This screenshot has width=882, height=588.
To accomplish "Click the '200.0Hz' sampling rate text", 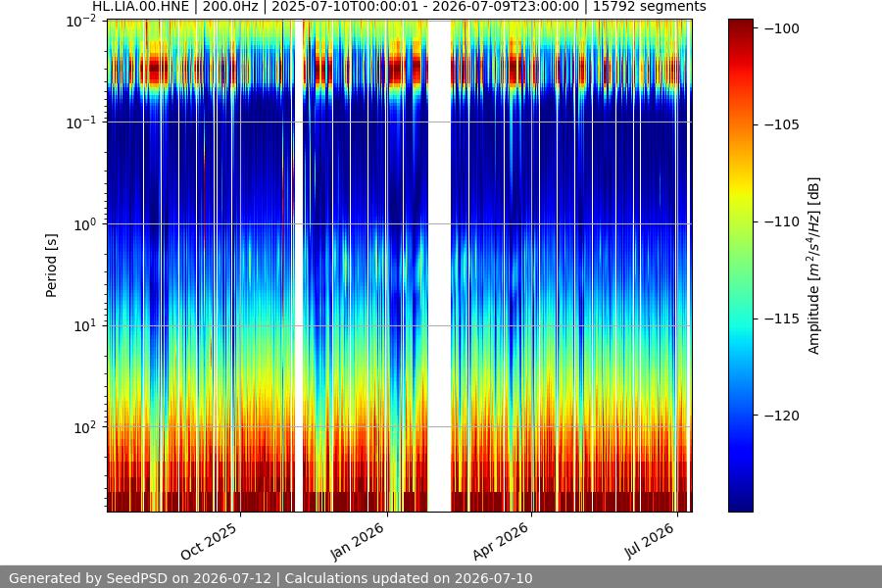I will [x=232, y=7].
